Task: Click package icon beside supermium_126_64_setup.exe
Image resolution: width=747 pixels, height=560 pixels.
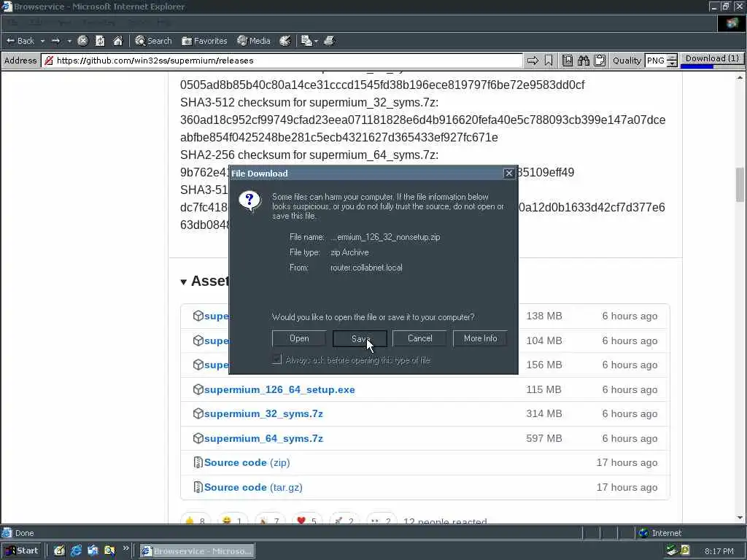Action: click(198, 389)
